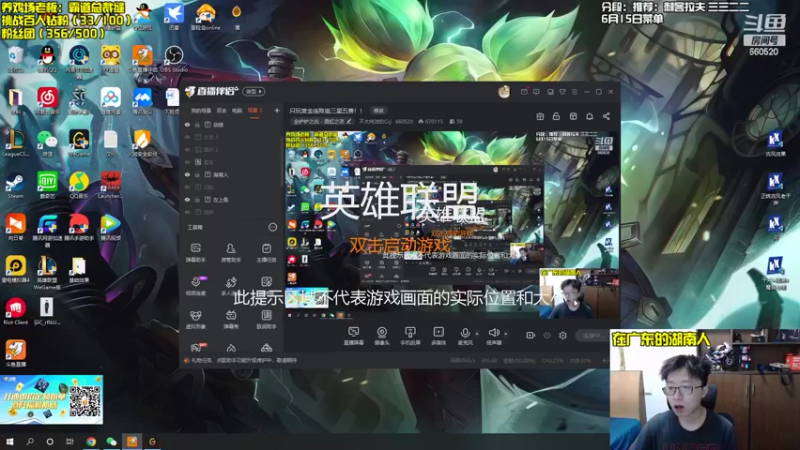Select the 网易云音乐 red desktop icon
This screenshot has height=450, width=800.
47,101
